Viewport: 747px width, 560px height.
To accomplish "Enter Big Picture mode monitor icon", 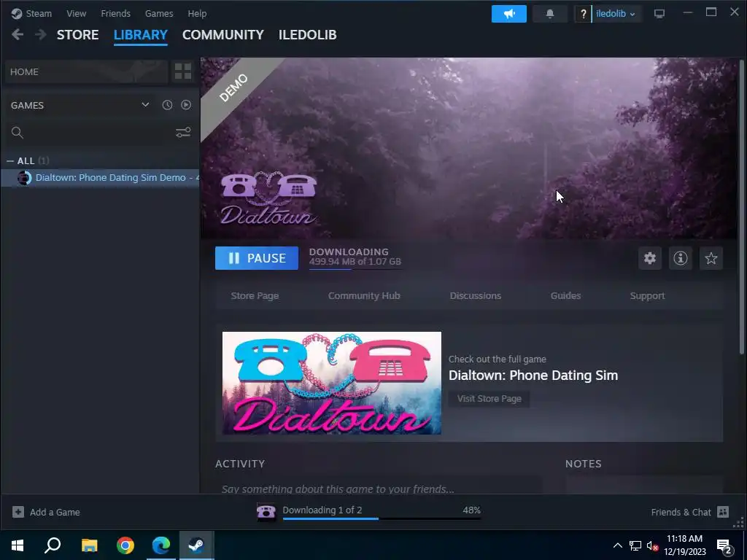I will pyautogui.click(x=659, y=14).
